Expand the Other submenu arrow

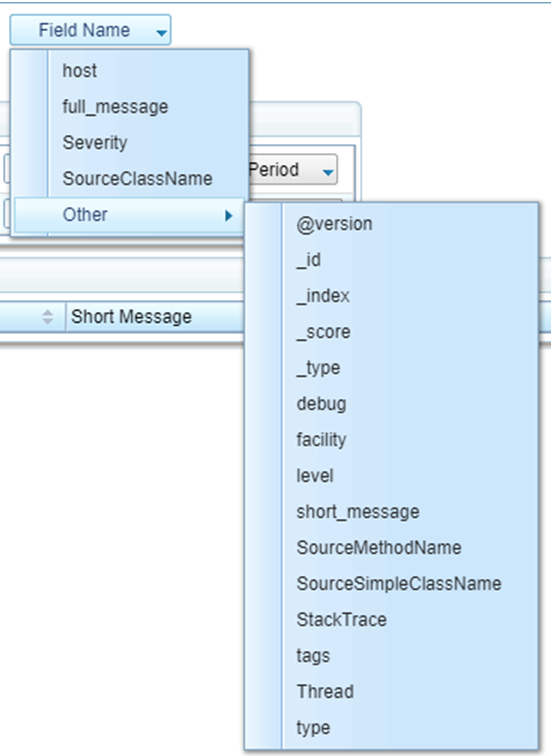point(229,216)
